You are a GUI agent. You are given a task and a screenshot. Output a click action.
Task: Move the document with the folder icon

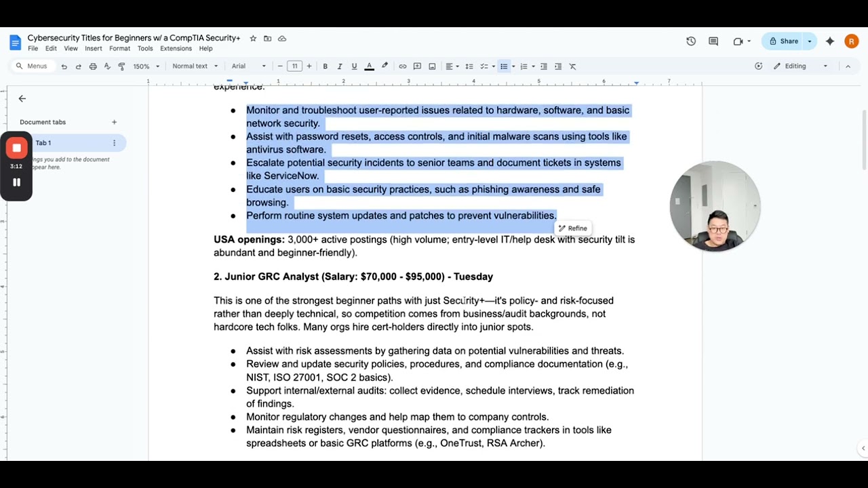(x=268, y=39)
